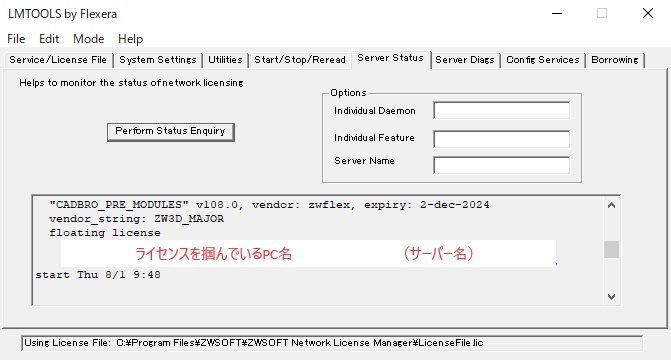Open the Utilities tab
Screen dimensions: 671x360
(226, 60)
